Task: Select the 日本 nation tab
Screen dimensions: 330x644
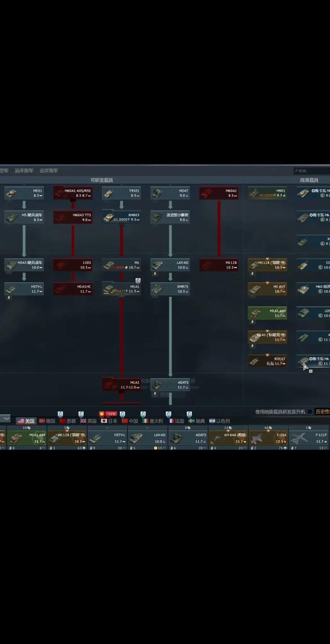Action: pyautogui.click(x=109, y=421)
